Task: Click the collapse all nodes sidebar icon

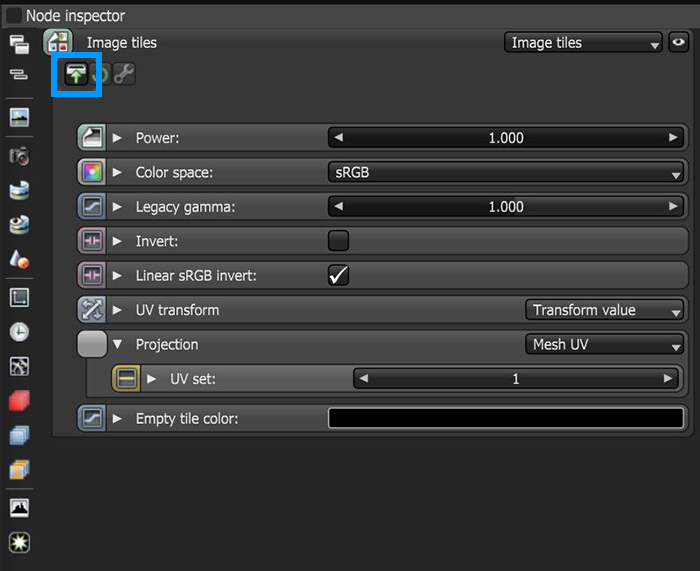Action: tap(19, 74)
